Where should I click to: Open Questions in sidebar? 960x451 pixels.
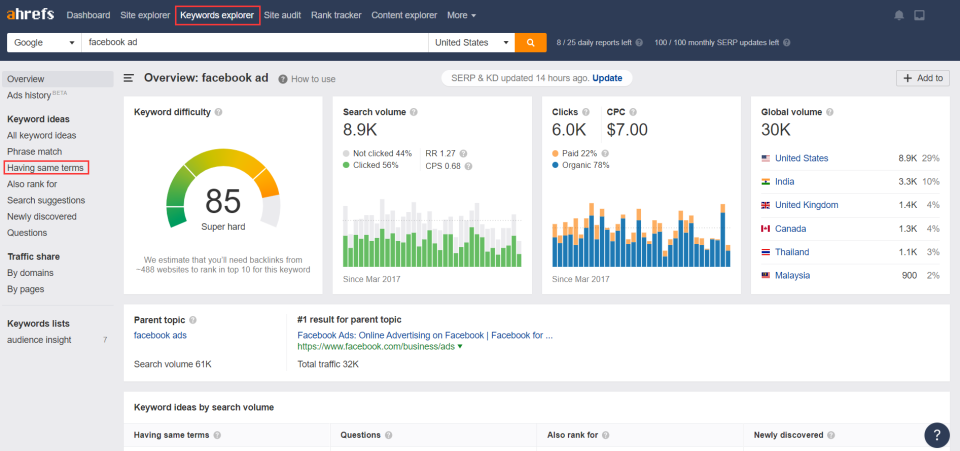pyautogui.click(x=27, y=233)
